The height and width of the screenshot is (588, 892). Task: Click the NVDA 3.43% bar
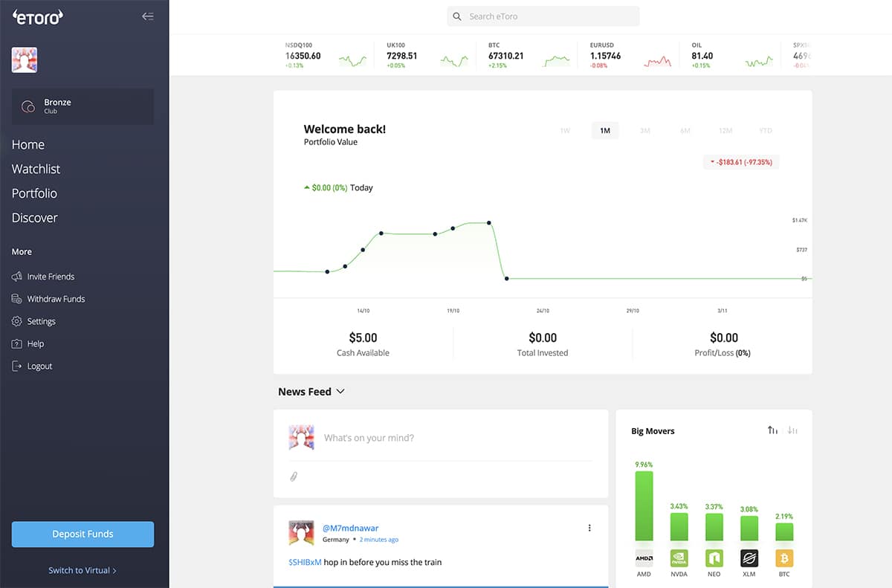pyautogui.click(x=679, y=527)
